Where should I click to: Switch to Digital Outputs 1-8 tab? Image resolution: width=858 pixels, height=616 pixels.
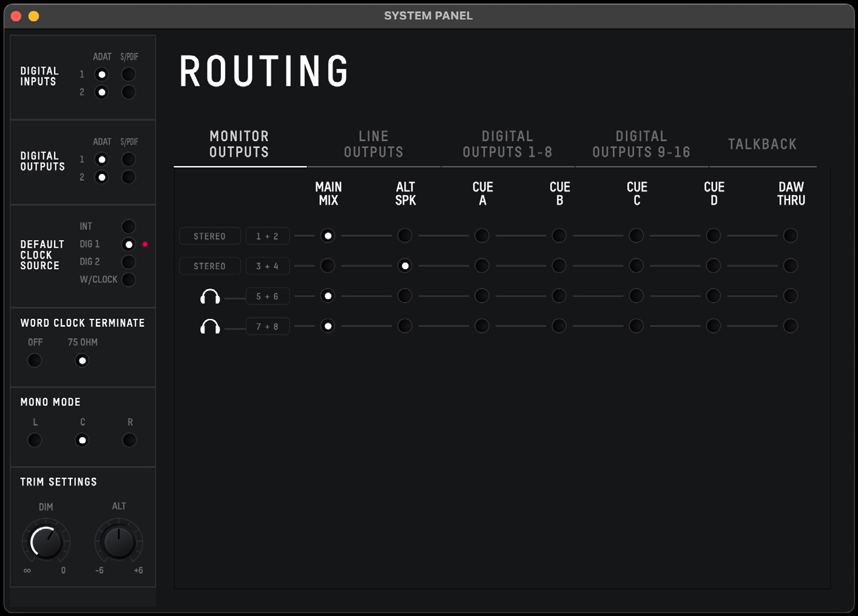[x=508, y=144]
